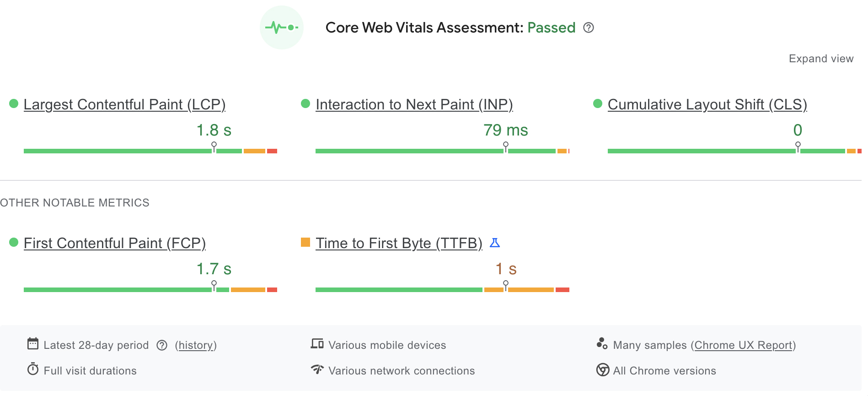Click the Chrome versions logo icon

coord(603,369)
